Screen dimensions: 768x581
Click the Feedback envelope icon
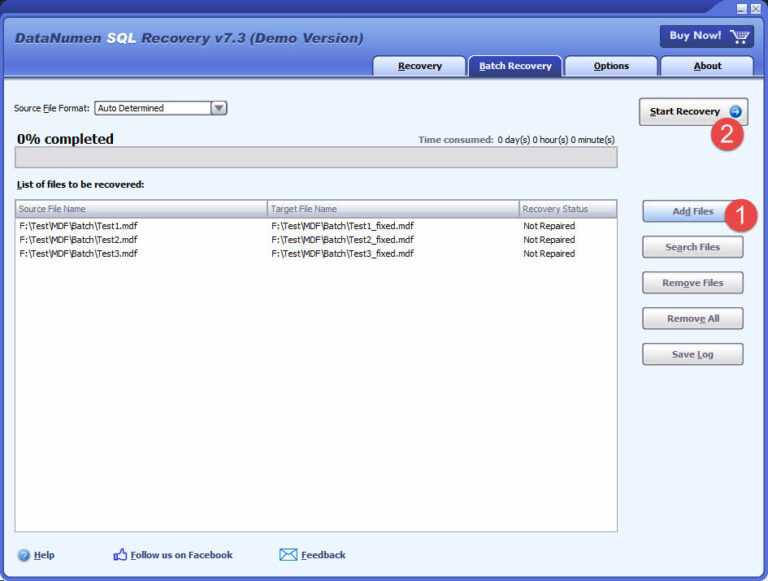[x=288, y=555]
